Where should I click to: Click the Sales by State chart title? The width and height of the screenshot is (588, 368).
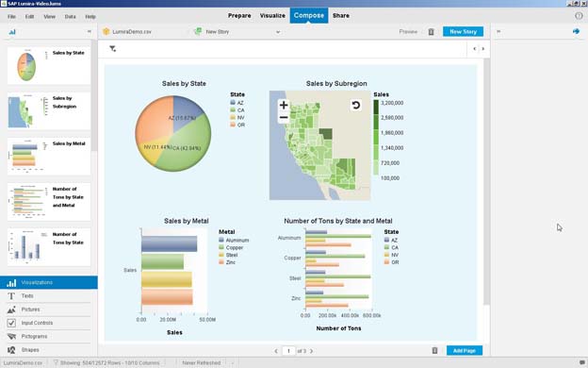point(184,83)
